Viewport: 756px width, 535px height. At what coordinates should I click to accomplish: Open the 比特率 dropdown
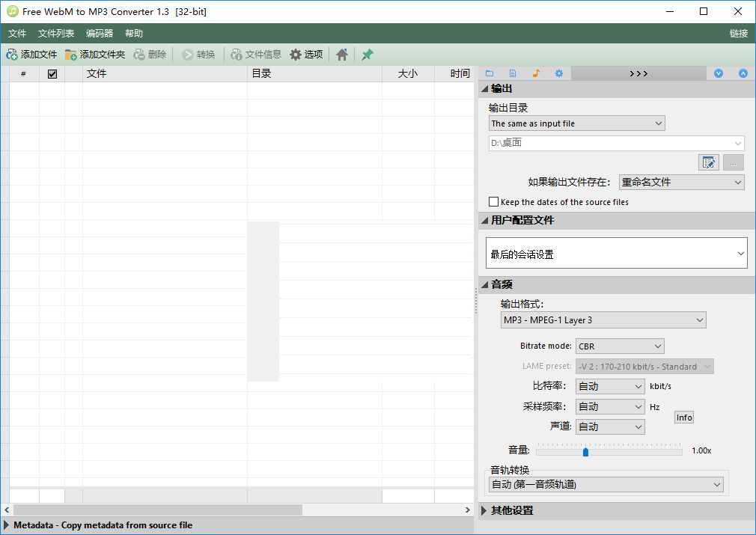click(610, 387)
